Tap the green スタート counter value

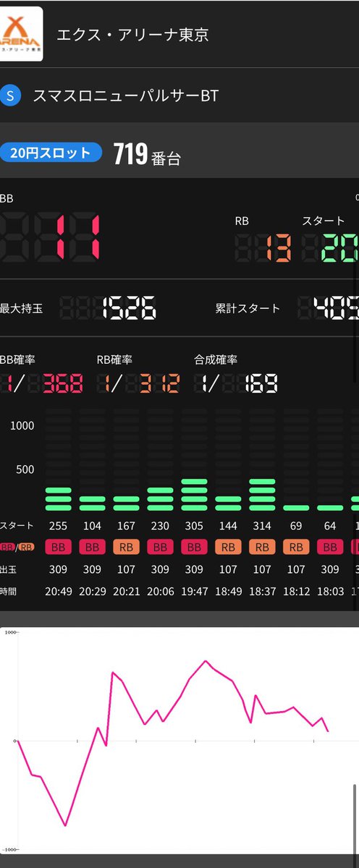(330, 250)
